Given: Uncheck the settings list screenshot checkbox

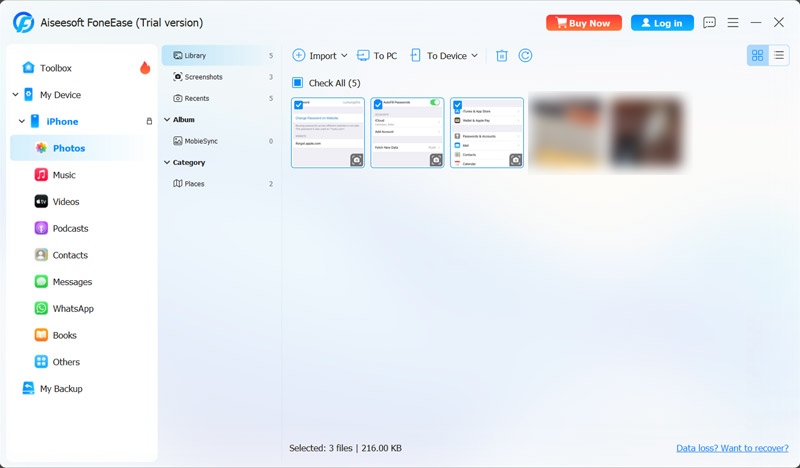Looking at the screenshot, I should point(458,105).
